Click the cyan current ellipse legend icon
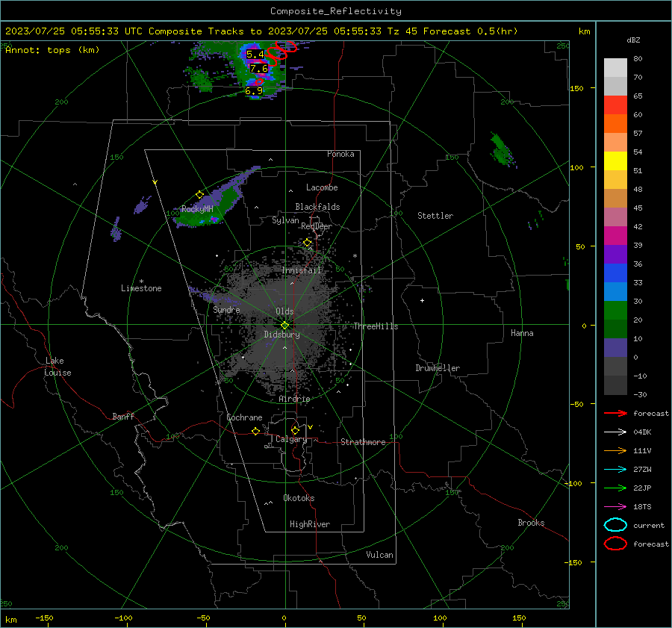This screenshot has height=628, width=672. (615, 525)
